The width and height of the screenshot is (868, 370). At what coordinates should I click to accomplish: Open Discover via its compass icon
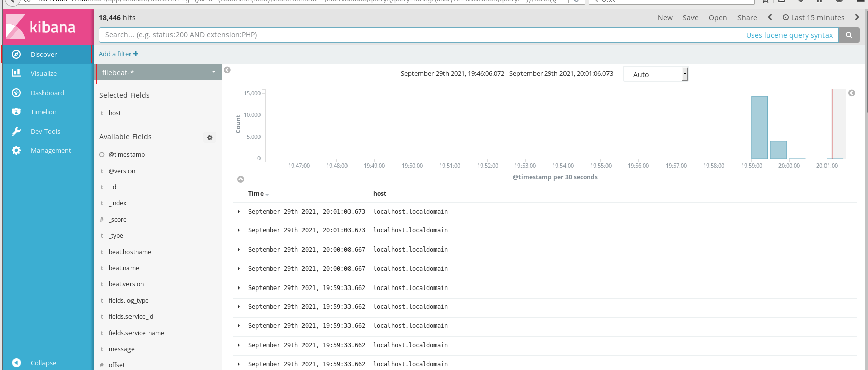pyautogui.click(x=16, y=54)
